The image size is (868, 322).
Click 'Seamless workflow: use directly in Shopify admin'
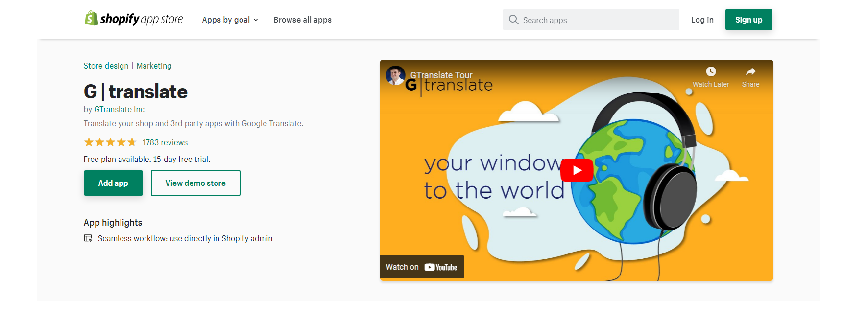[x=185, y=238]
